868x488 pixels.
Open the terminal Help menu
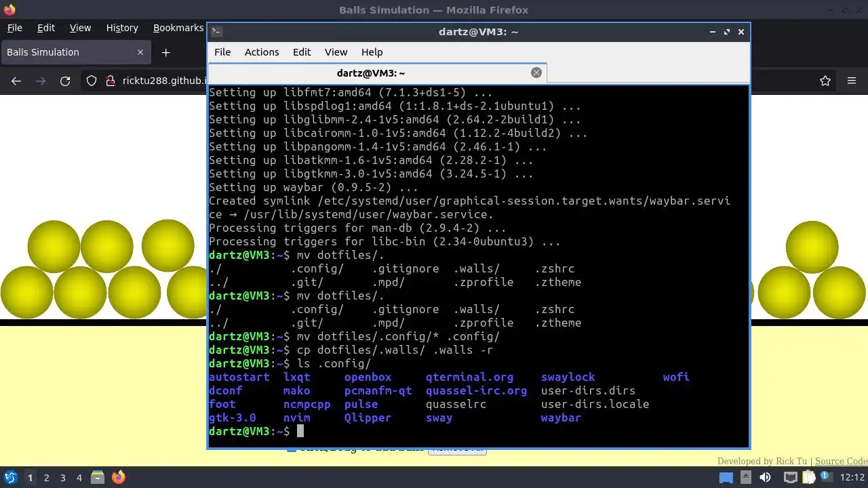pos(372,52)
